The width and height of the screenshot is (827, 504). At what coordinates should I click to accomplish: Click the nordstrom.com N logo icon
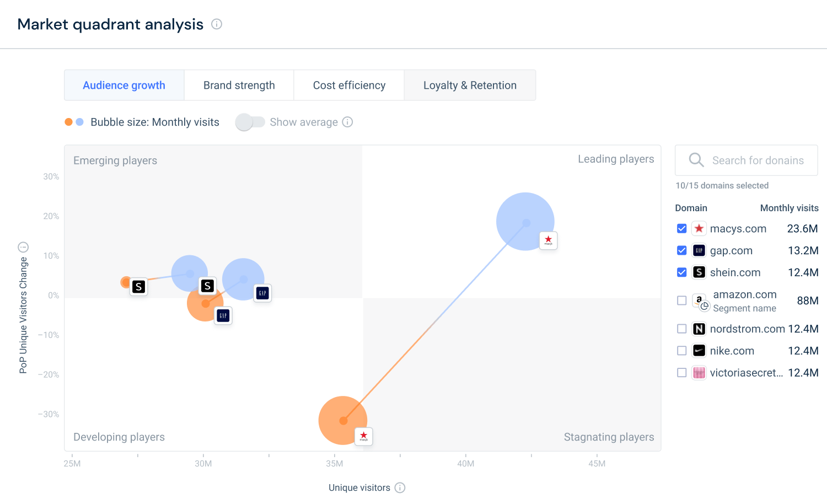pyautogui.click(x=699, y=329)
